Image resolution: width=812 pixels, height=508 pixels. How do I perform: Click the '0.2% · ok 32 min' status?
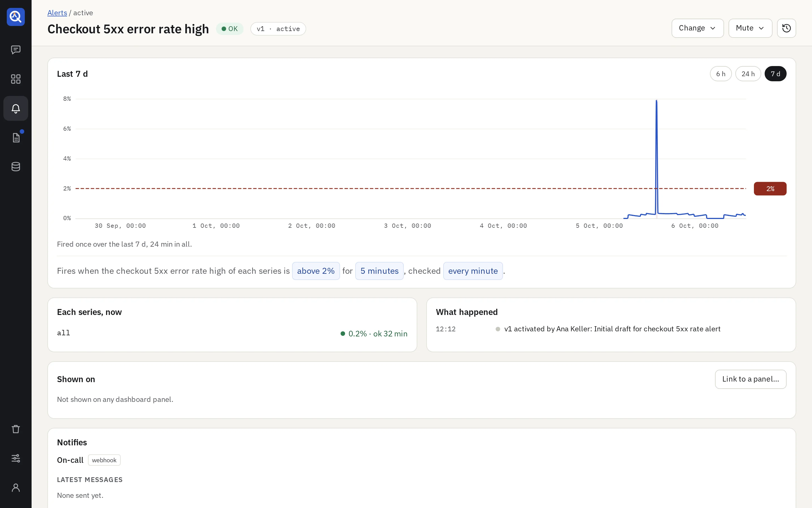point(374,334)
